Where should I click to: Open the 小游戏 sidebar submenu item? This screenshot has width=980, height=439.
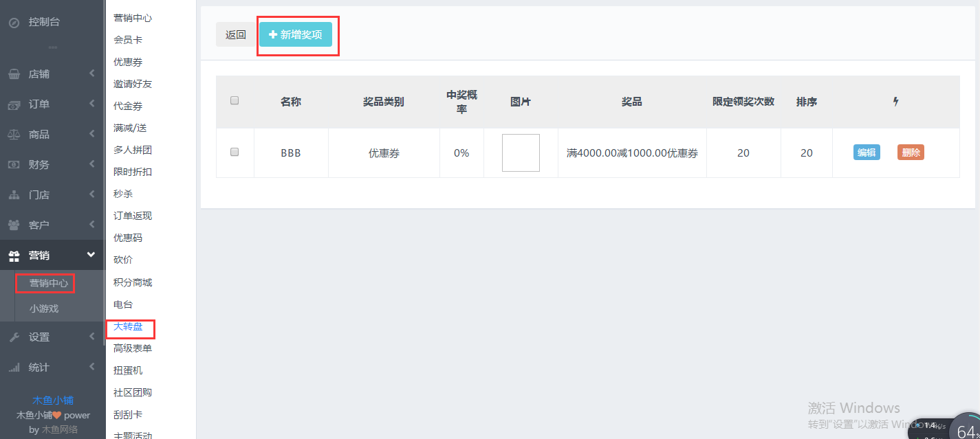pos(44,308)
